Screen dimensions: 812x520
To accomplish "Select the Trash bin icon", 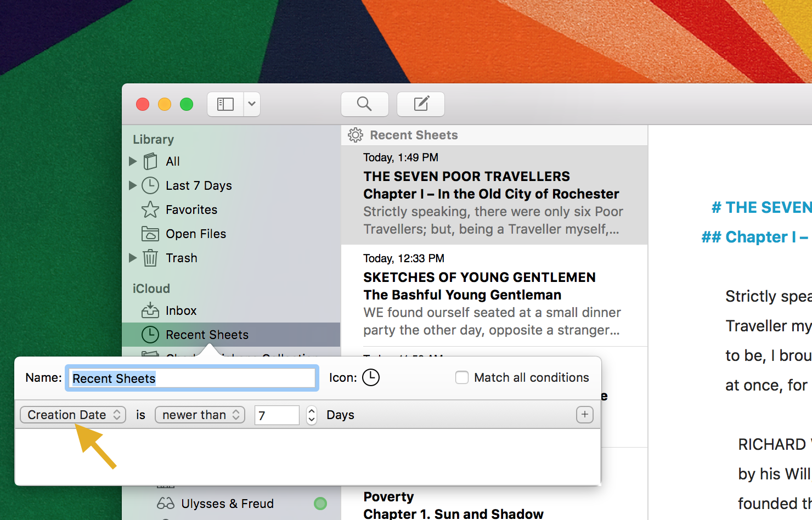I will (150, 258).
